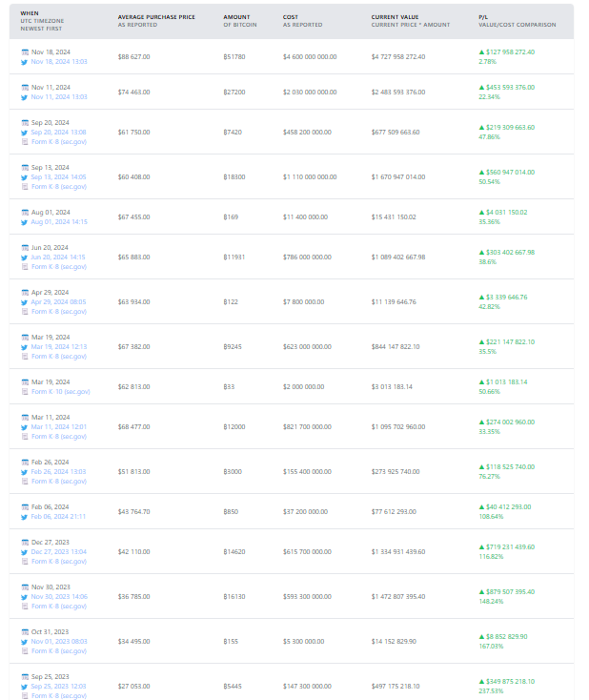Select the $593 300 000.00 cost cell
The height and width of the screenshot is (700, 589).
(307, 597)
